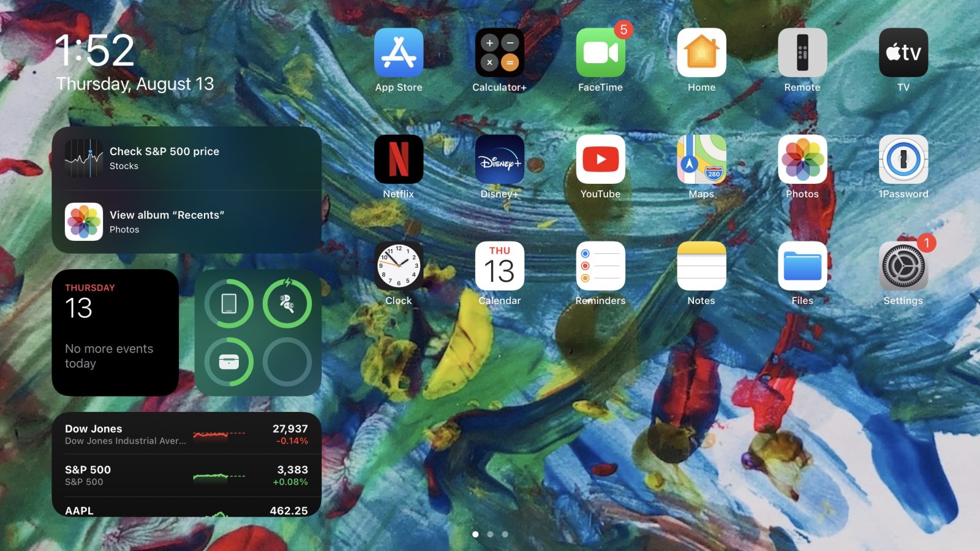Image resolution: width=980 pixels, height=551 pixels.
Task: Go to the third home screen page dot
Action: coord(505,534)
